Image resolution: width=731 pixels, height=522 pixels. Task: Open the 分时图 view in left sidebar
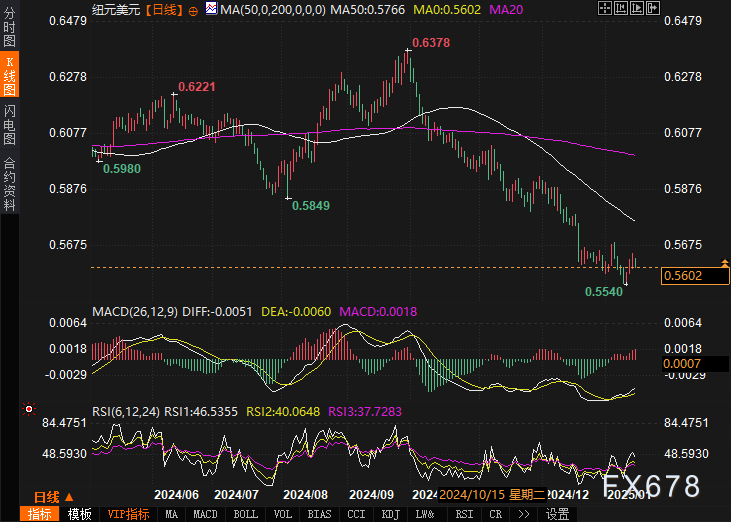tap(9, 26)
